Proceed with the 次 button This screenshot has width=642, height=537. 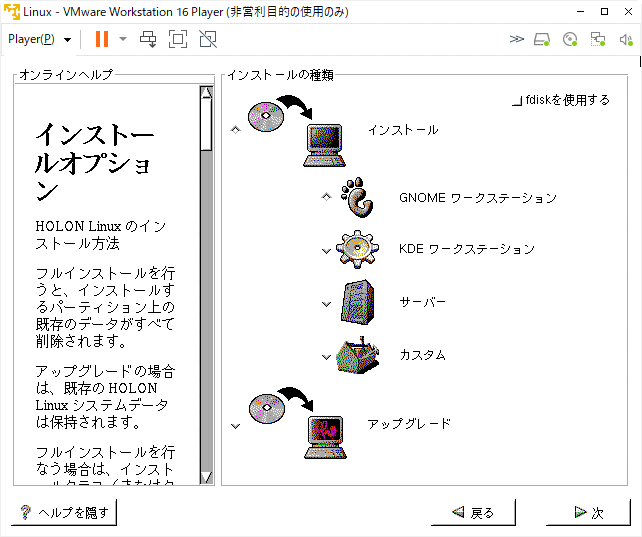588,512
